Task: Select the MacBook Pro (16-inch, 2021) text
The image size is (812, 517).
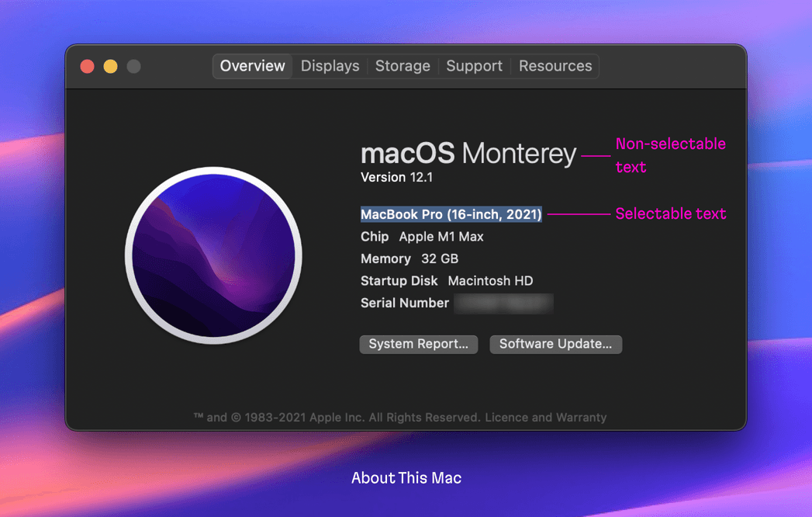Action: [451, 214]
